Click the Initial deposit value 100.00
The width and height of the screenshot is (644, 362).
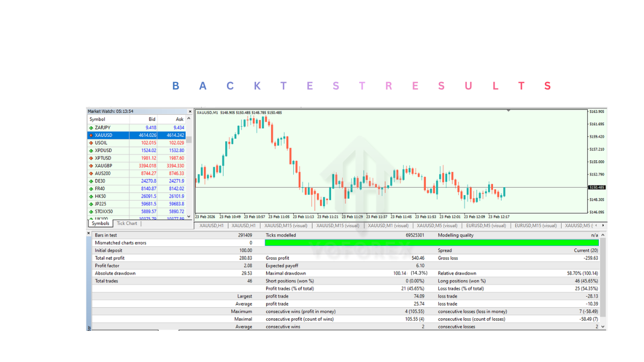tap(246, 250)
